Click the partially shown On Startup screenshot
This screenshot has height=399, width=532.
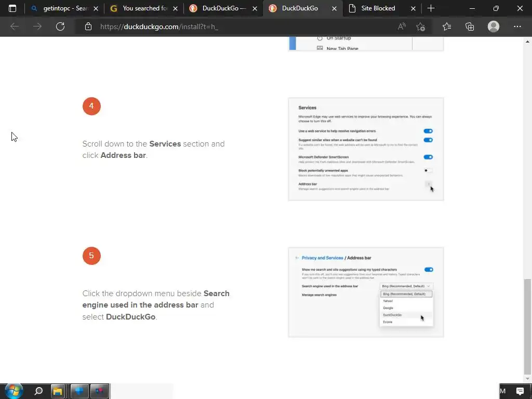[366, 44]
